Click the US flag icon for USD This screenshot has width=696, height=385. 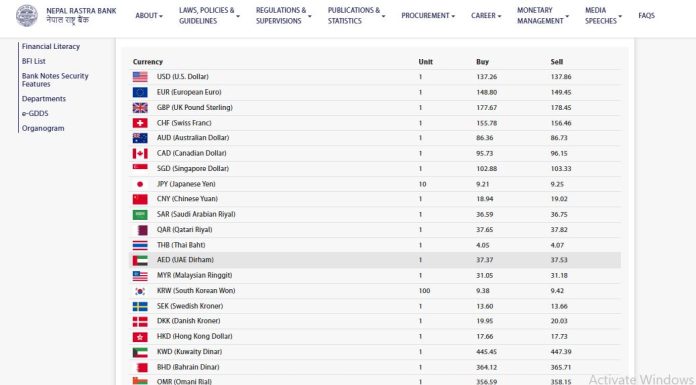click(140, 77)
